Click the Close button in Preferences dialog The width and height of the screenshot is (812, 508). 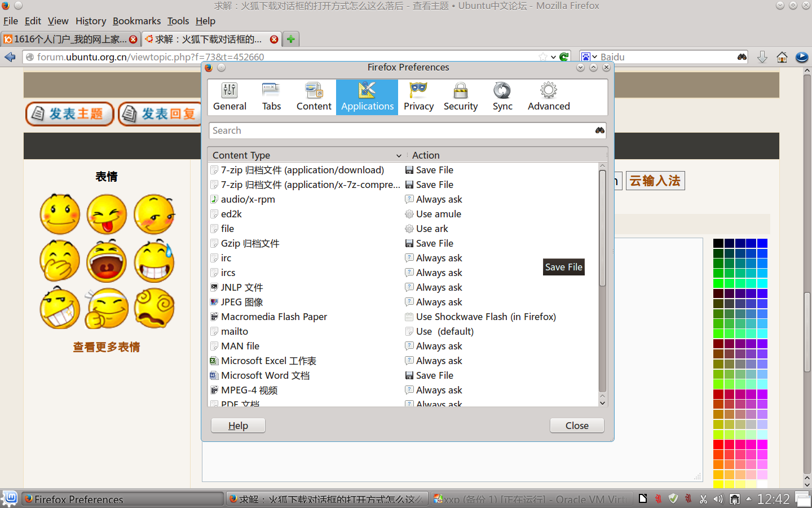(577, 426)
